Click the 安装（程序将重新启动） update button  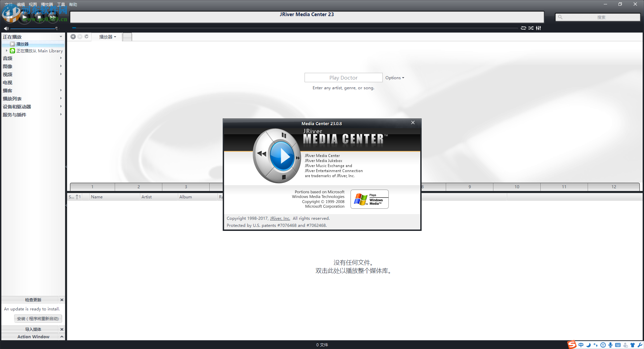tap(38, 318)
